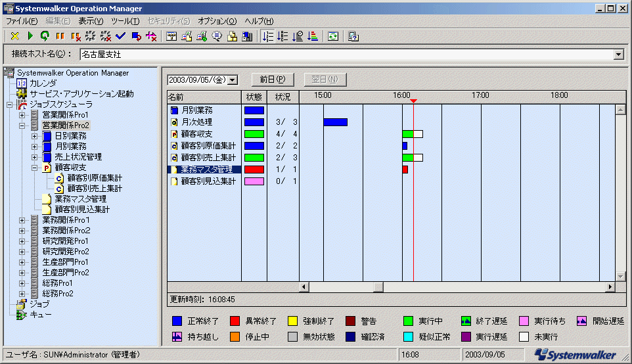The width and height of the screenshot is (632, 364).
Task: Click the green status cell for 顧客収支
Action: [x=254, y=134]
